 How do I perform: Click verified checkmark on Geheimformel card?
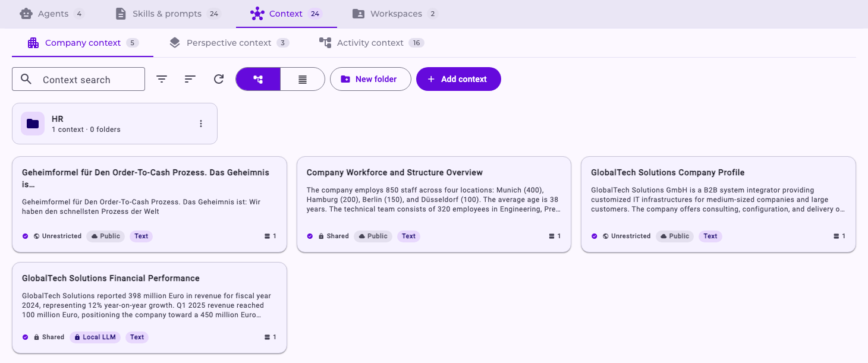point(26,236)
